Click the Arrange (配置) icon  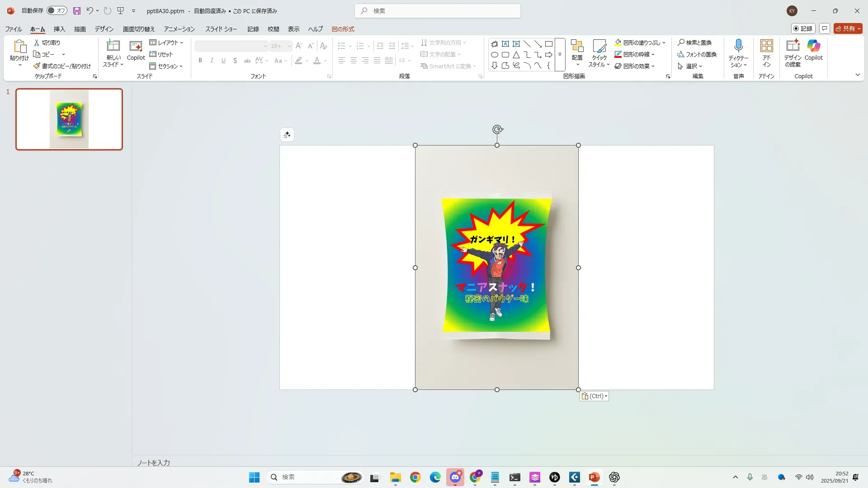point(577,47)
